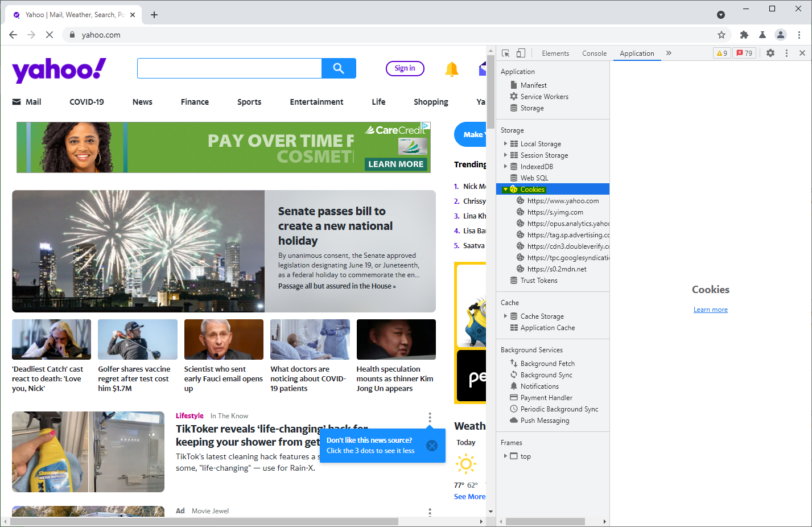Open the browser extensions puzzle icon
The width and height of the screenshot is (812, 527).
(744, 35)
